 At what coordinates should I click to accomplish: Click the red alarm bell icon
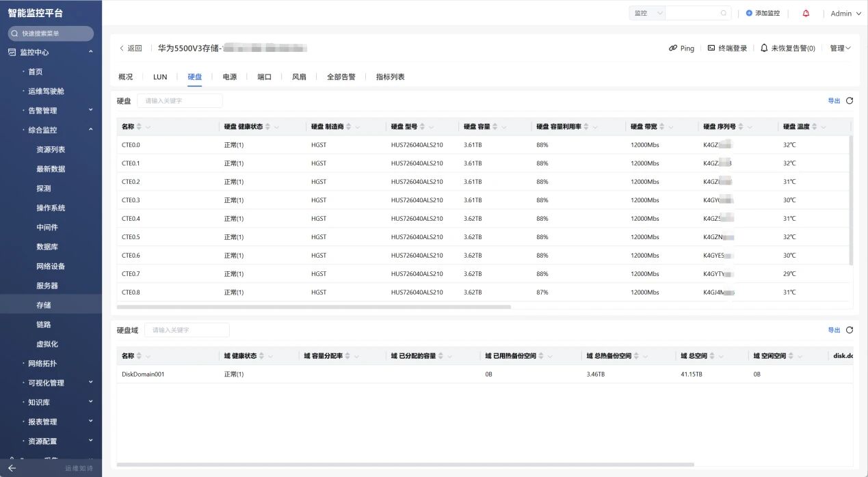tap(806, 13)
